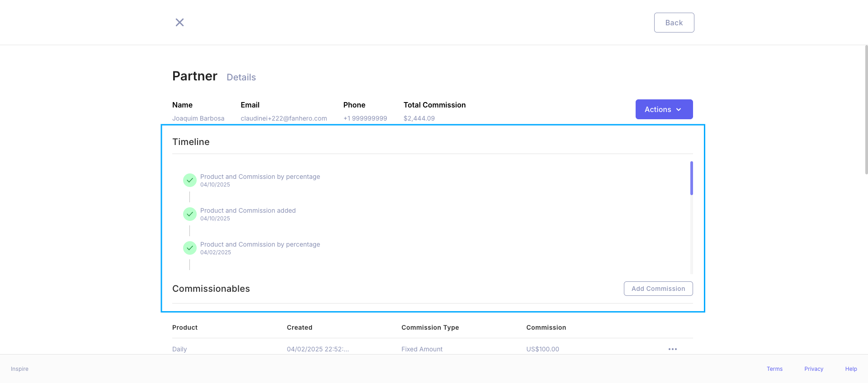Click the Commission column header
868x383 pixels.
tap(546, 327)
